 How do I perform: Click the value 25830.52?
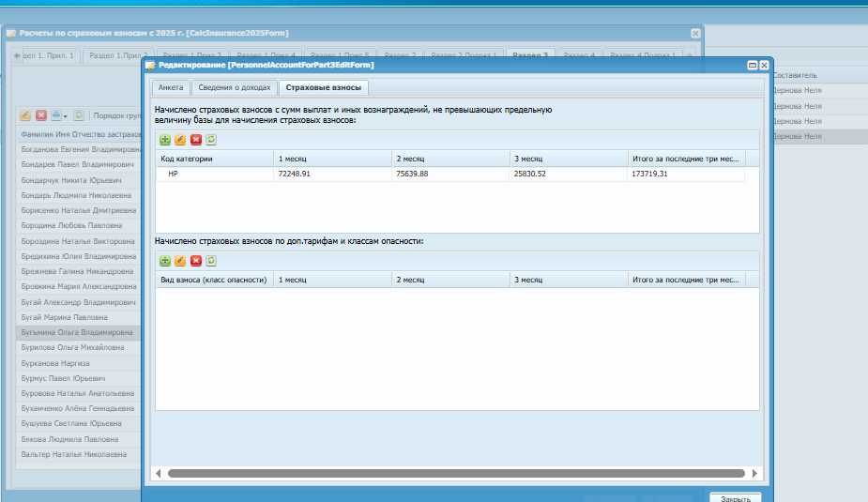(x=530, y=174)
